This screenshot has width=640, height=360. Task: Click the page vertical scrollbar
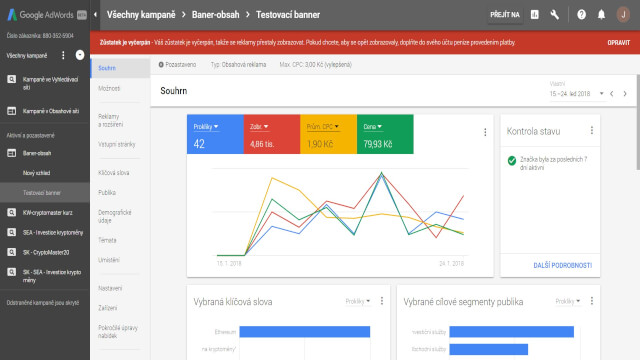click(638, 122)
